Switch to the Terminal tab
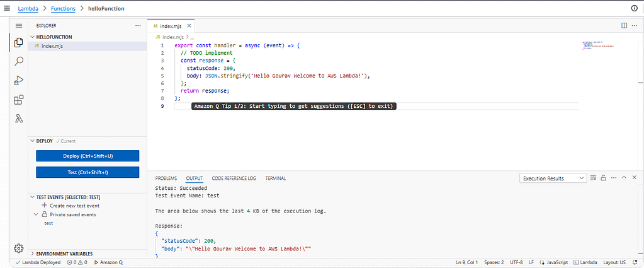 pos(275,178)
